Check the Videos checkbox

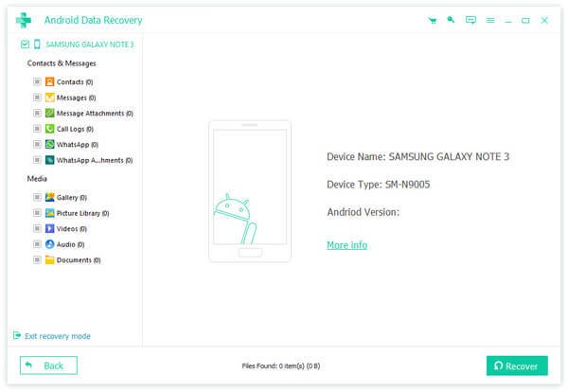pyautogui.click(x=37, y=228)
